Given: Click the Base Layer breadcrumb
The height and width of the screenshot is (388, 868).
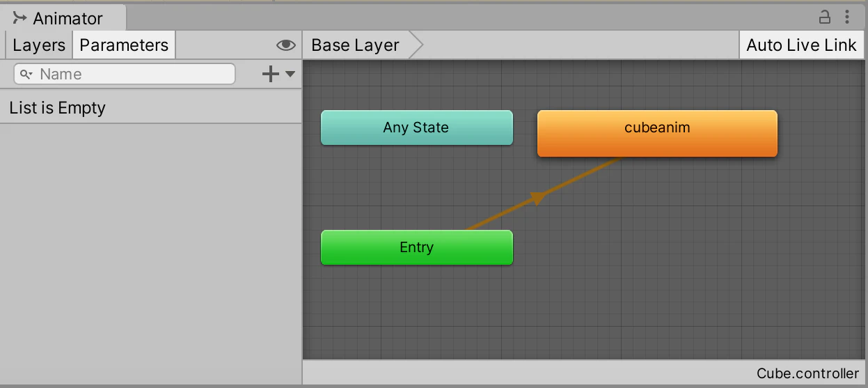Looking at the screenshot, I should pyautogui.click(x=355, y=45).
